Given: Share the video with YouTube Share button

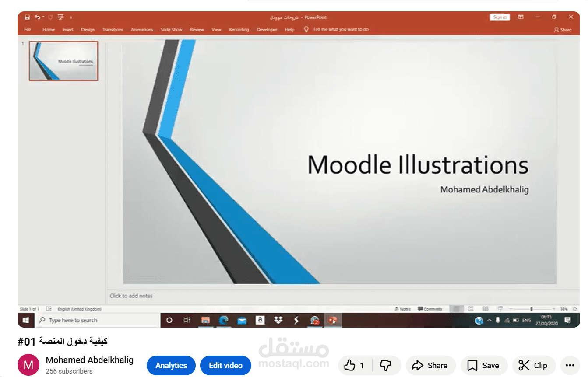Looking at the screenshot, I should click(431, 365).
